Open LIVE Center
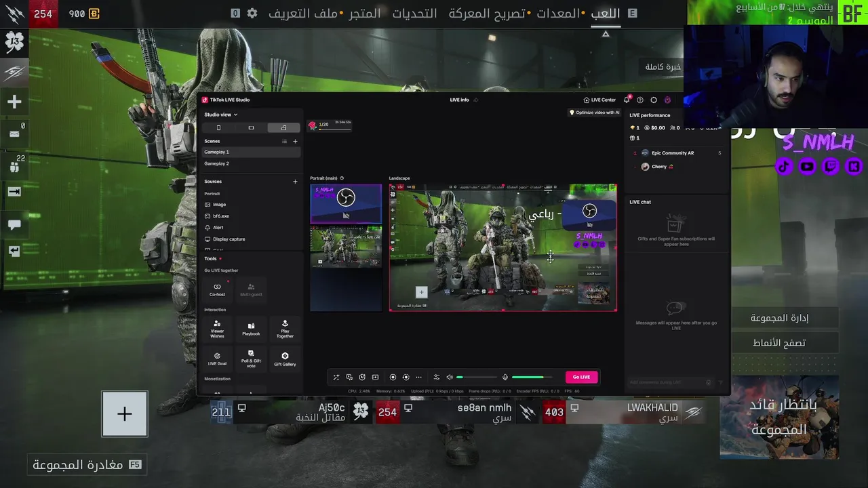Screen dimensions: 868x488 click(599, 100)
